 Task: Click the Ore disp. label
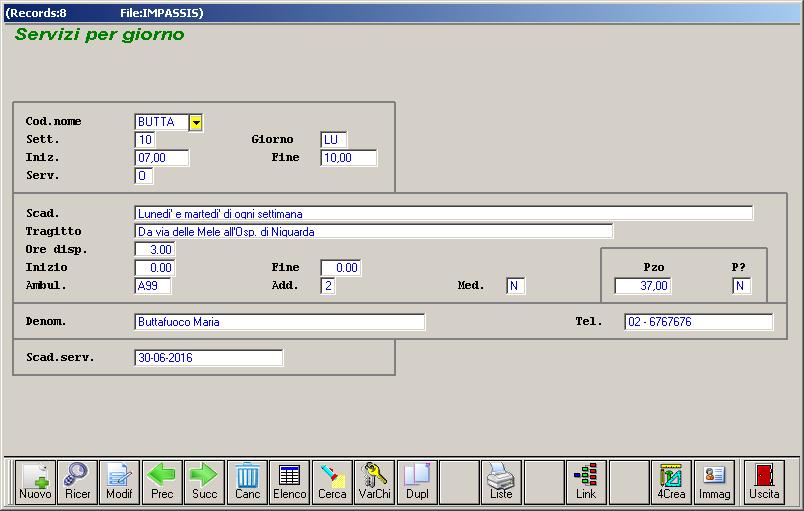click(x=56, y=250)
